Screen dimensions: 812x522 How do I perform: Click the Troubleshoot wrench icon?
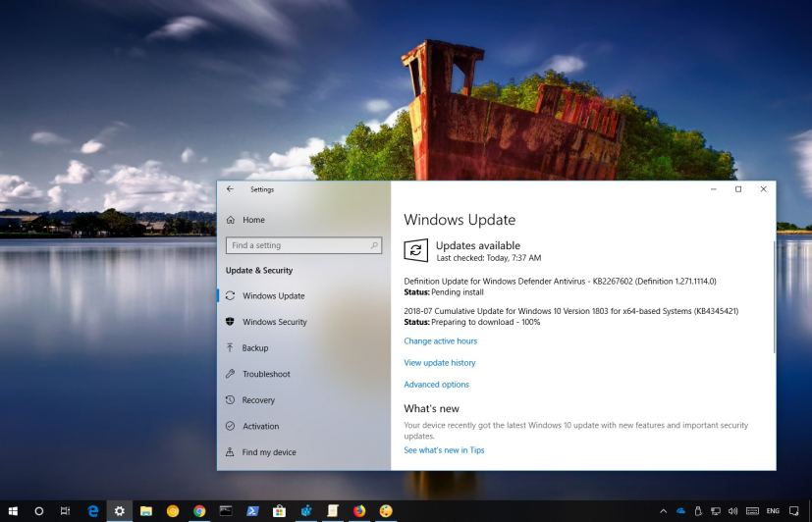[x=230, y=374]
